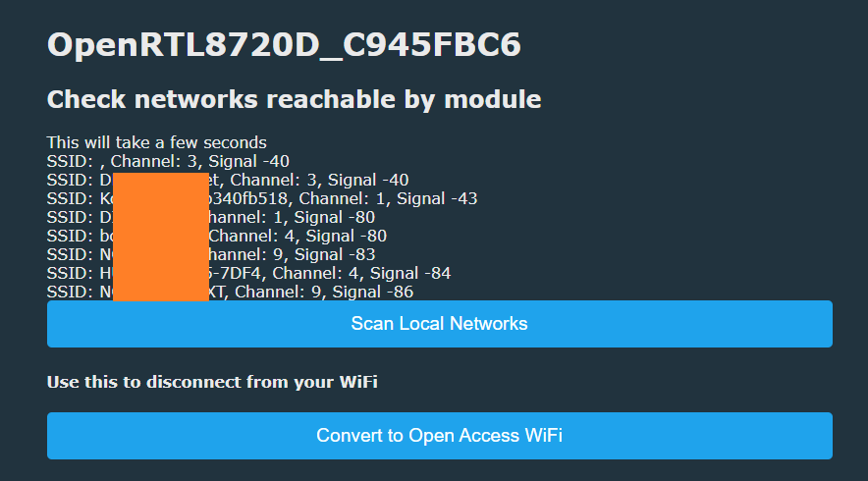Click the 'SSID:' label of the first row
Image resolution: width=868 pixels, height=481 pixels.
tap(71, 162)
